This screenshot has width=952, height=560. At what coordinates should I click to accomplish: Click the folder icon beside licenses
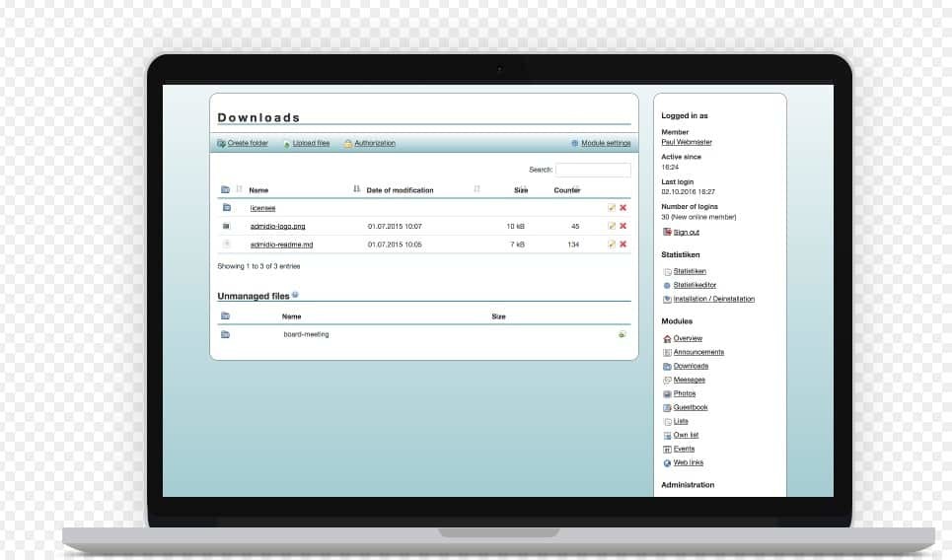(x=226, y=208)
